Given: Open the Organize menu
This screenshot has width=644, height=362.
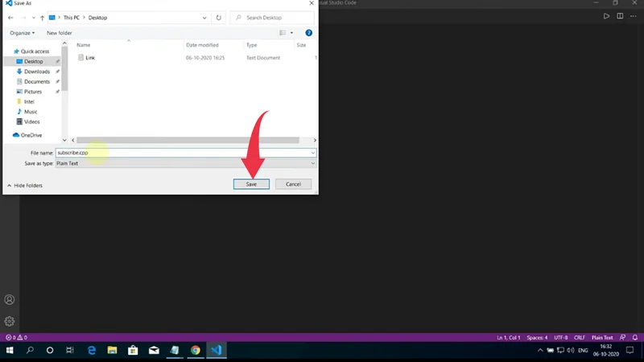Looking at the screenshot, I should tap(22, 33).
